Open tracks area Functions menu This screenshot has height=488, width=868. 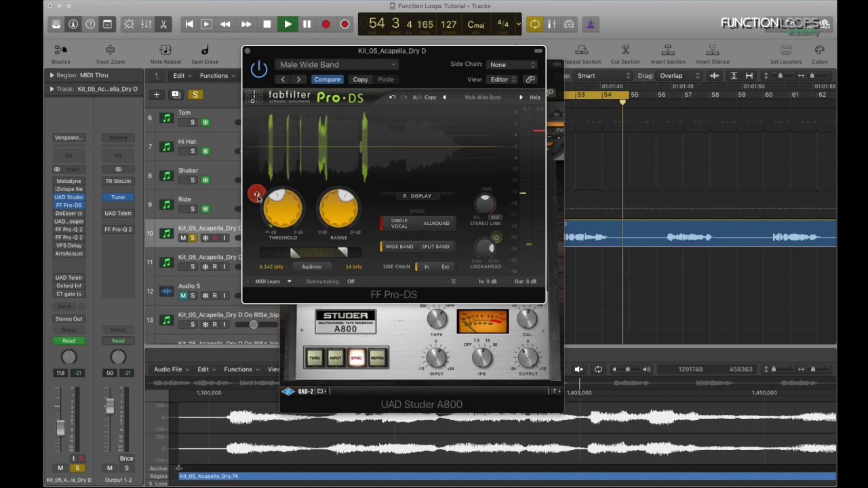(x=217, y=75)
